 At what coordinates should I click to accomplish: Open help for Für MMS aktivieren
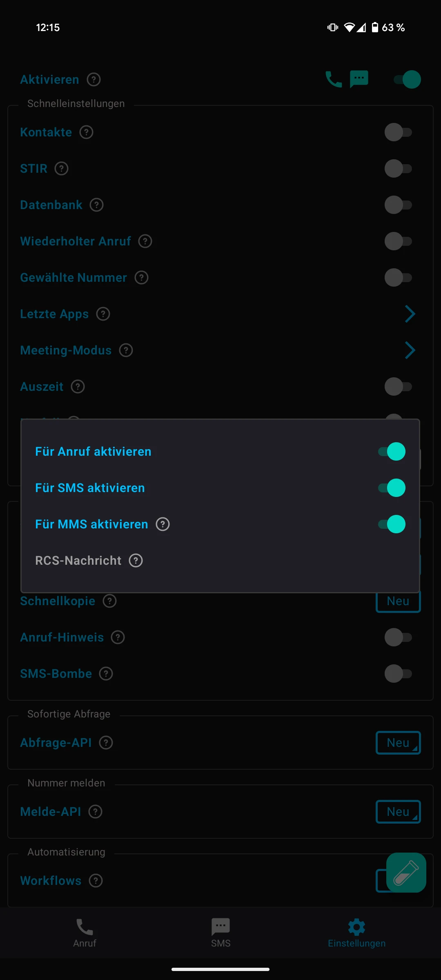coord(163,524)
